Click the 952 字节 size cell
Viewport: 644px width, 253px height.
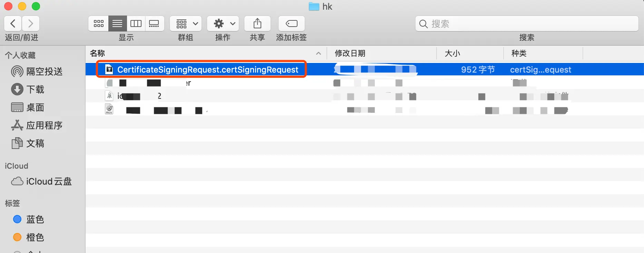[478, 69]
